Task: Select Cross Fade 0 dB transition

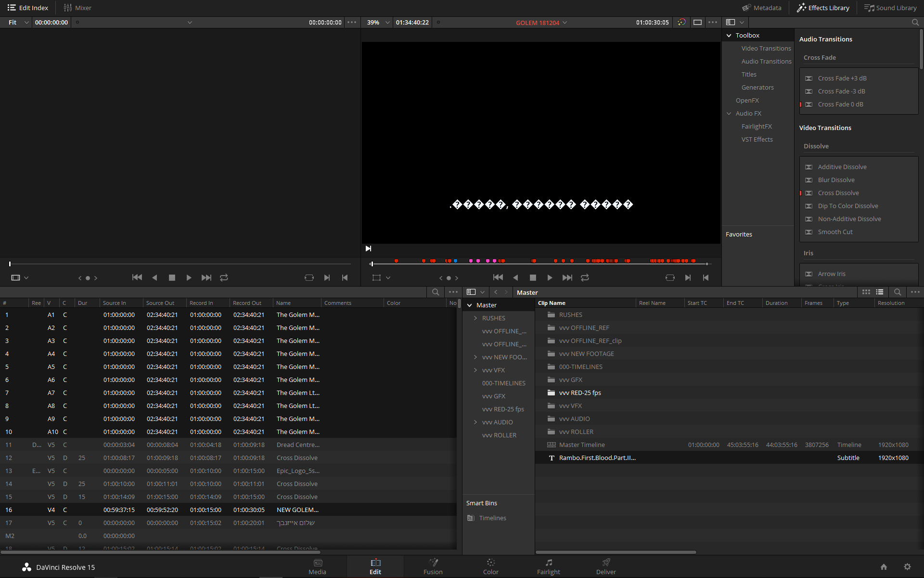Action: [x=840, y=104]
